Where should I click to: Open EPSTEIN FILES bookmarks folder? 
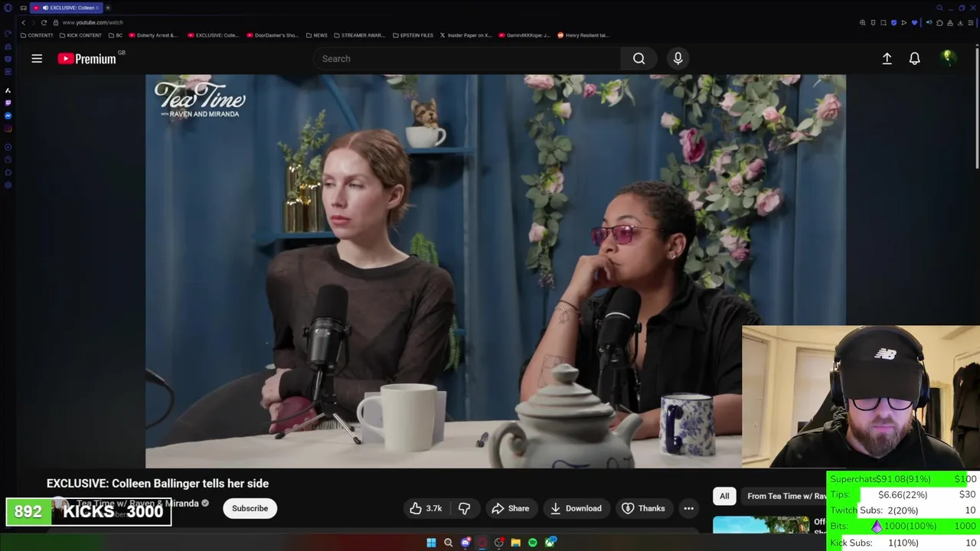[413, 35]
